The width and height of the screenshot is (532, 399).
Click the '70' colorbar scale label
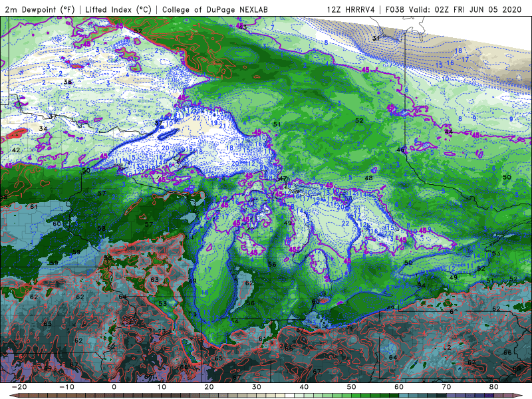point(446,387)
